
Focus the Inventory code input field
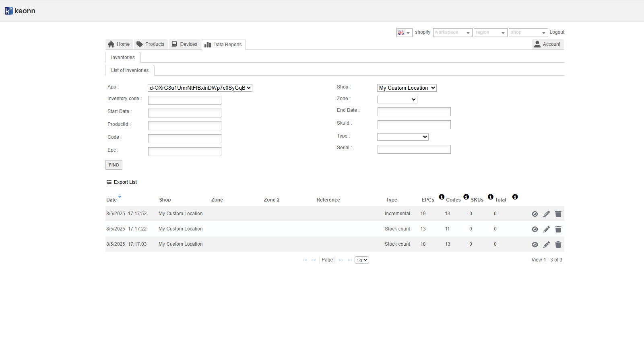[x=184, y=100]
